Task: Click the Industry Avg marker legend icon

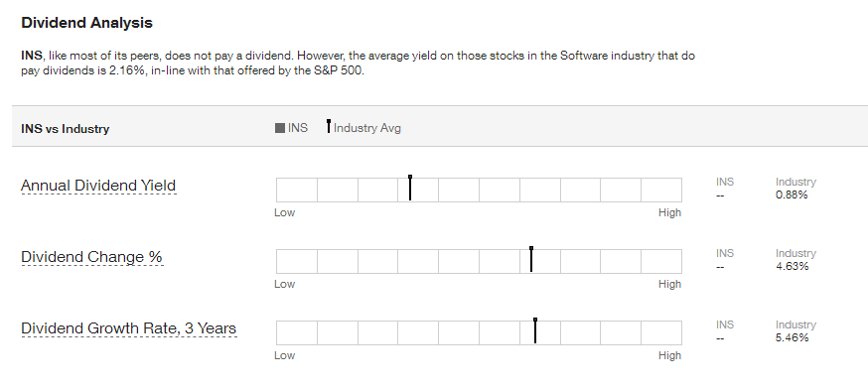Action: click(329, 126)
